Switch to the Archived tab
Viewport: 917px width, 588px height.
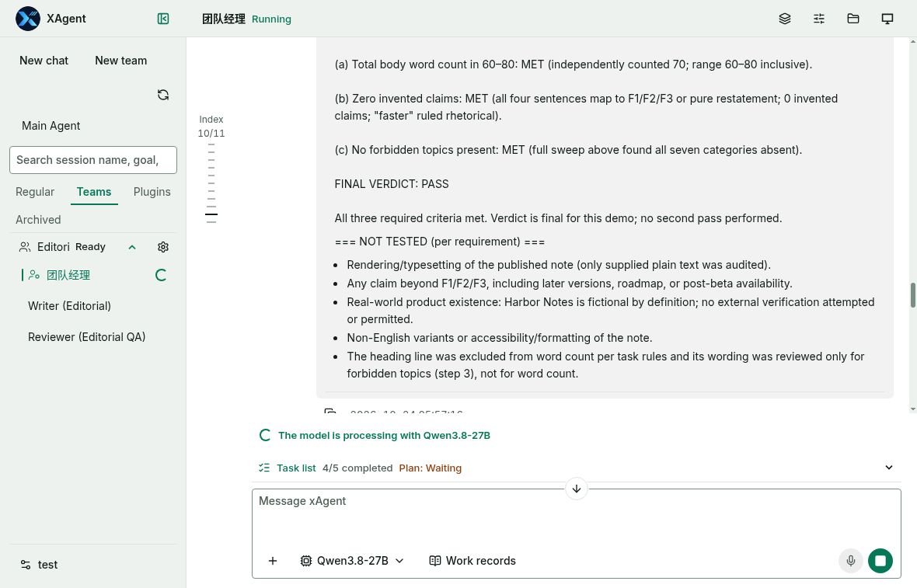[x=38, y=220]
